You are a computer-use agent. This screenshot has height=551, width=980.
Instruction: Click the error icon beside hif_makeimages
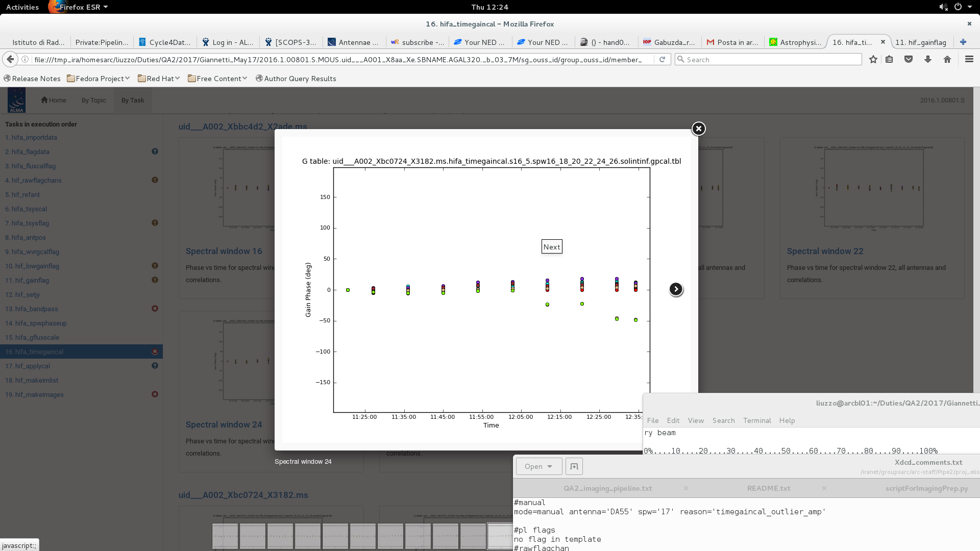(155, 394)
